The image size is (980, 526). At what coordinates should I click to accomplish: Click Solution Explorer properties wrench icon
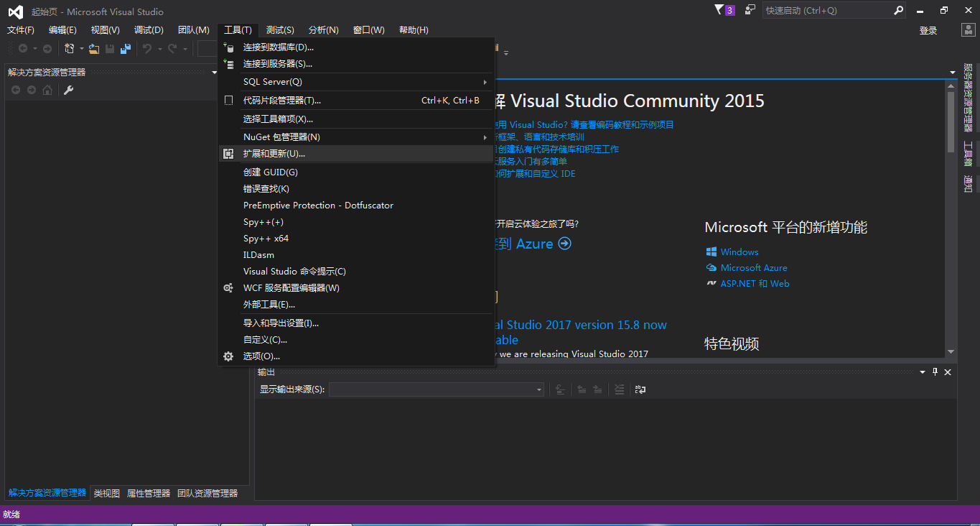point(69,90)
